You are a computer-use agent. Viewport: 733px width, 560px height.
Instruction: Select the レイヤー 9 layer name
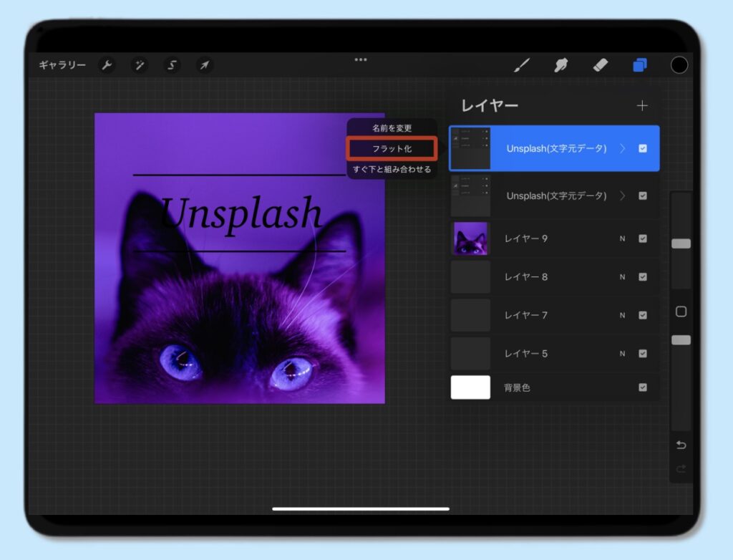526,238
